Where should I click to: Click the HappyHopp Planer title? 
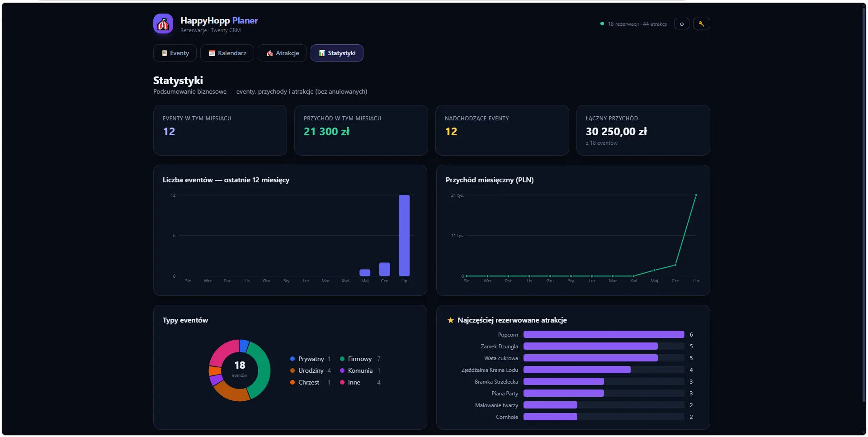pyautogui.click(x=219, y=20)
